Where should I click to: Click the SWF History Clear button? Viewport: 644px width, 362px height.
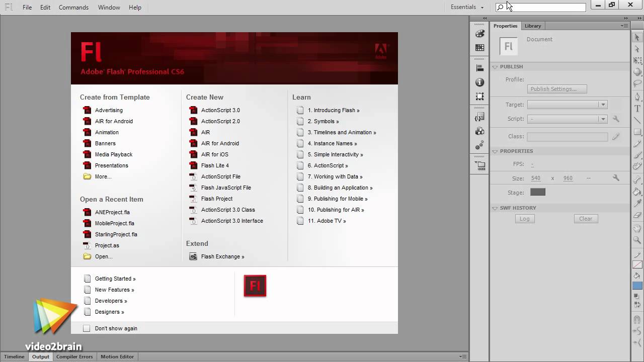[x=586, y=219]
